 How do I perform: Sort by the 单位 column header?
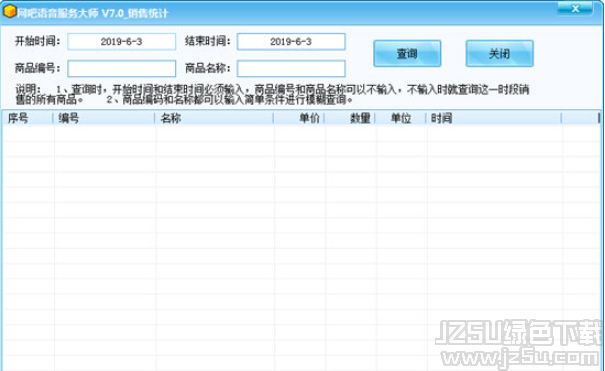[401, 118]
